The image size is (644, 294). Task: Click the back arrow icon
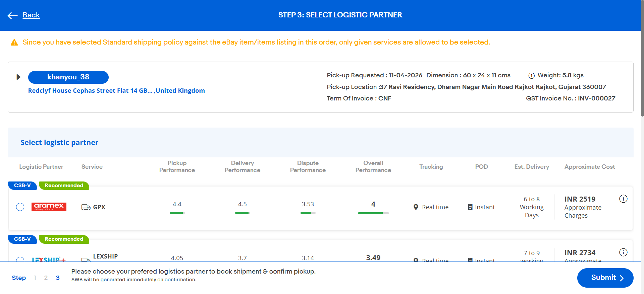tap(12, 15)
